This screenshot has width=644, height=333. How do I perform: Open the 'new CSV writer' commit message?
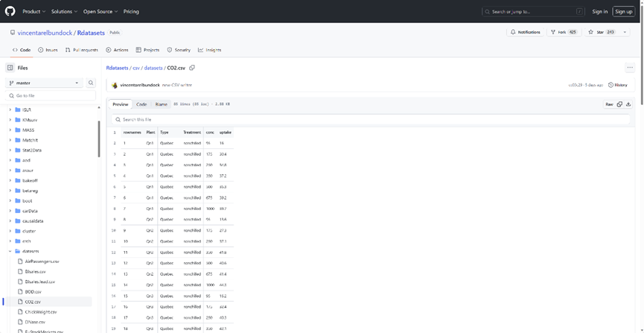click(x=177, y=85)
